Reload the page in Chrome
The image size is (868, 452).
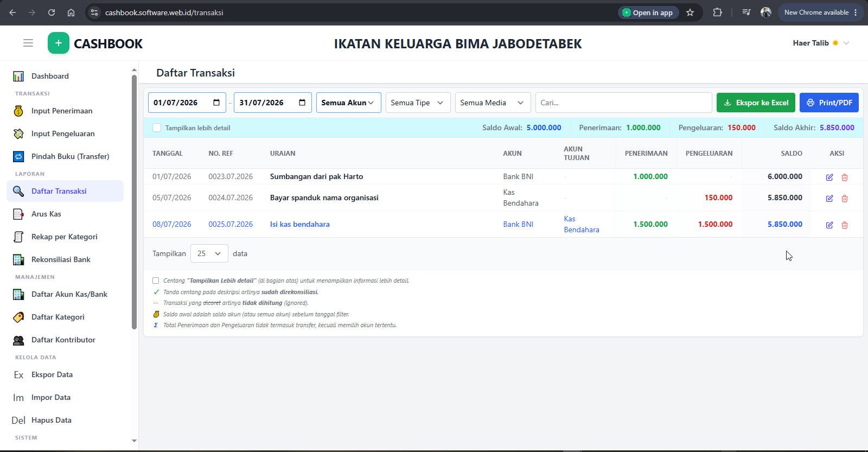pos(52,12)
